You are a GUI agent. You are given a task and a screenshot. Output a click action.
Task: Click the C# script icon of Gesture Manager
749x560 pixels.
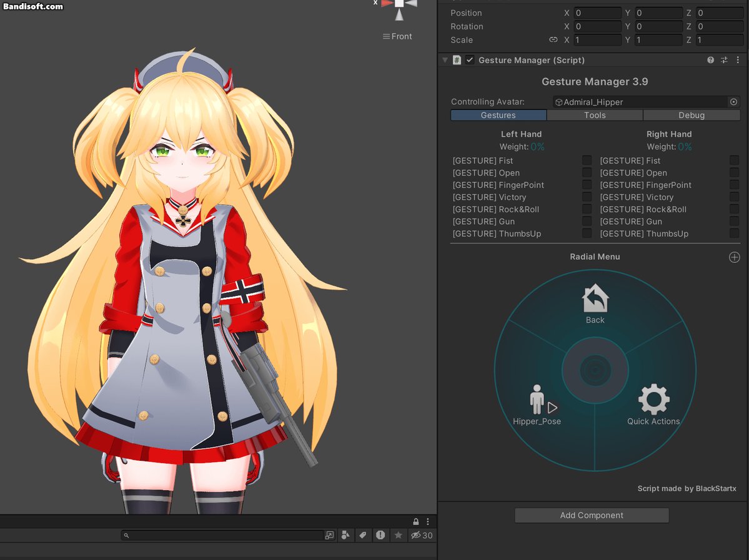(457, 60)
